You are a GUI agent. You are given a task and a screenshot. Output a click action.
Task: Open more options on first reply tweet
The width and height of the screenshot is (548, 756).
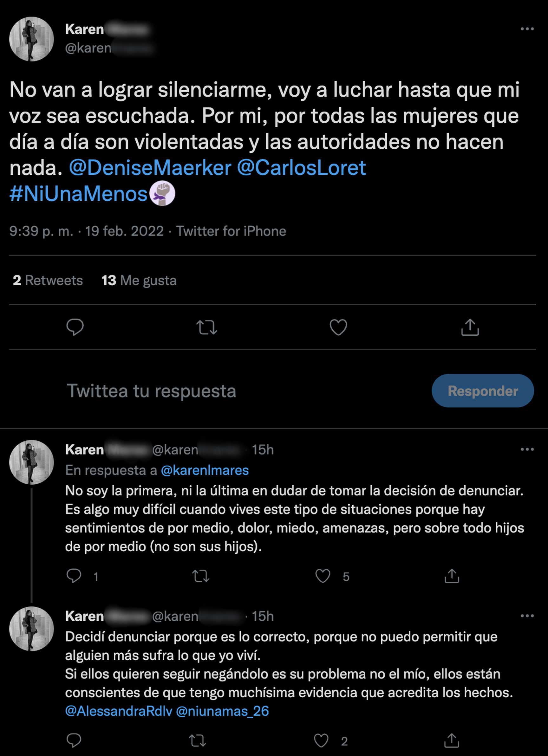(527, 449)
